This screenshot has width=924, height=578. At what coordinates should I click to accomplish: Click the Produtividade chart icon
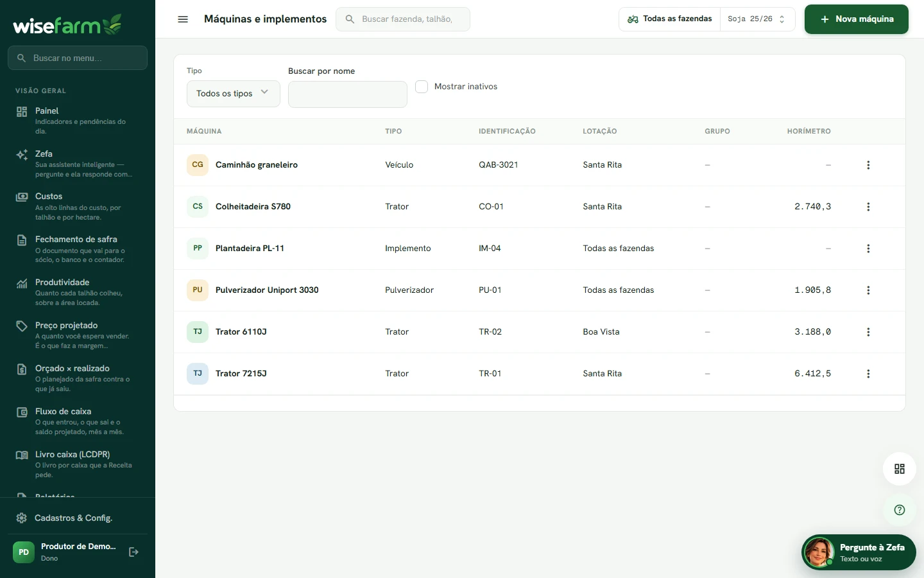pyautogui.click(x=22, y=283)
